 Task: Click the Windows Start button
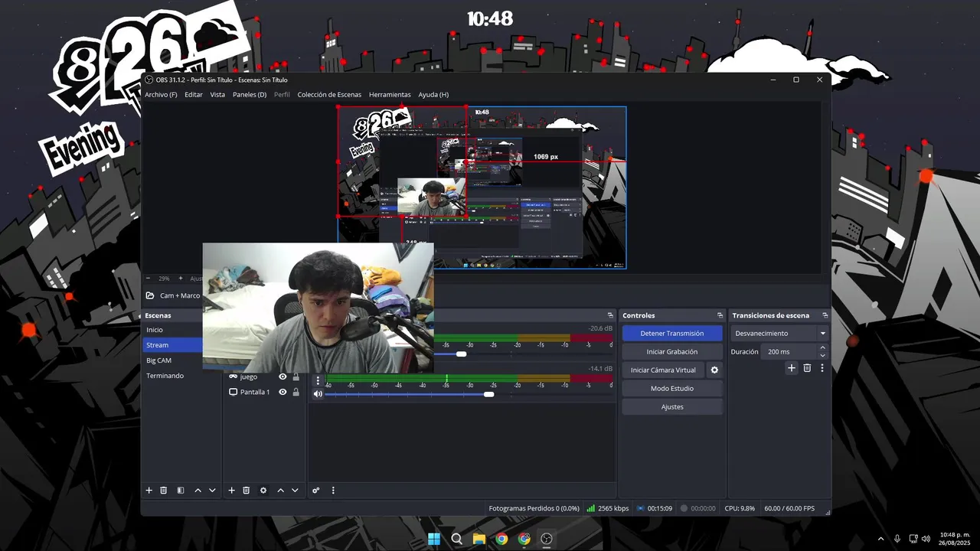(x=434, y=539)
